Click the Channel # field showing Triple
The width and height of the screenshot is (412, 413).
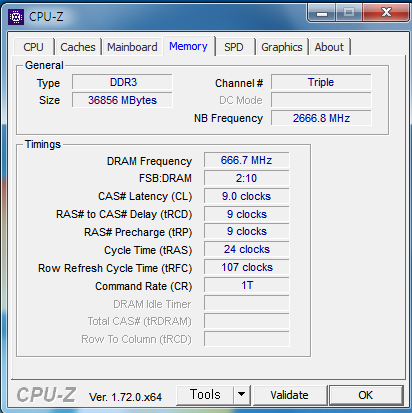321,82
